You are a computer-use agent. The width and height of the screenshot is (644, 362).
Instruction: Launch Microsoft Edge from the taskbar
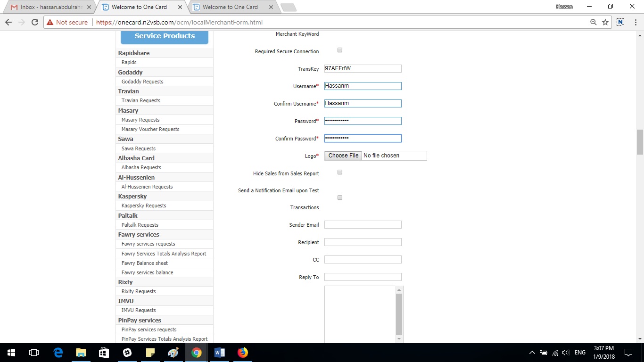point(58,353)
